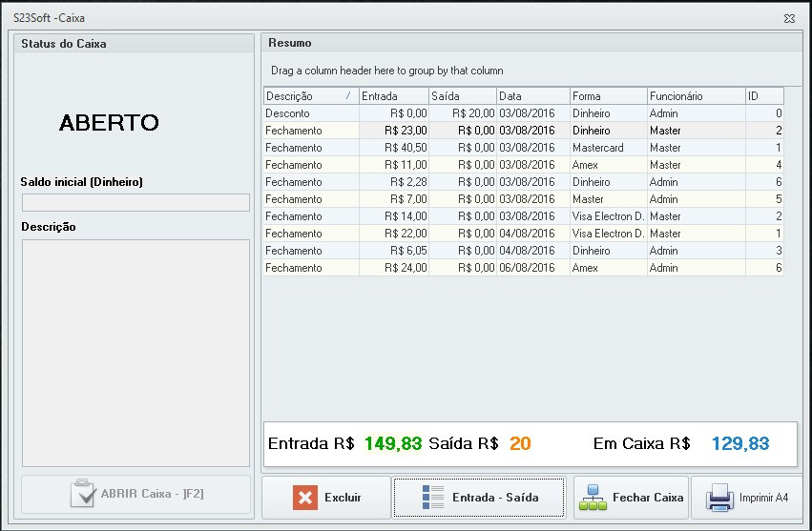Image resolution: width=812 pixels, height=531 pixels.
Task: Click the red X Excluir icon
Action: click(x=304, y=498)
